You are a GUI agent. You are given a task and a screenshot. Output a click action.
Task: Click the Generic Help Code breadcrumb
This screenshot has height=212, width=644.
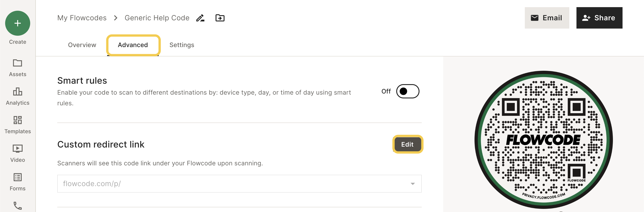(x=157, y=18)
